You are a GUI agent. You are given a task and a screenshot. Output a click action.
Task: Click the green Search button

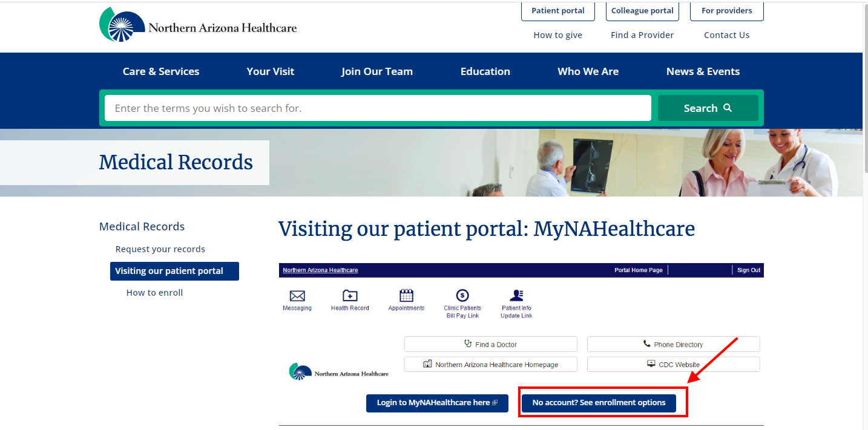point(708,108)
